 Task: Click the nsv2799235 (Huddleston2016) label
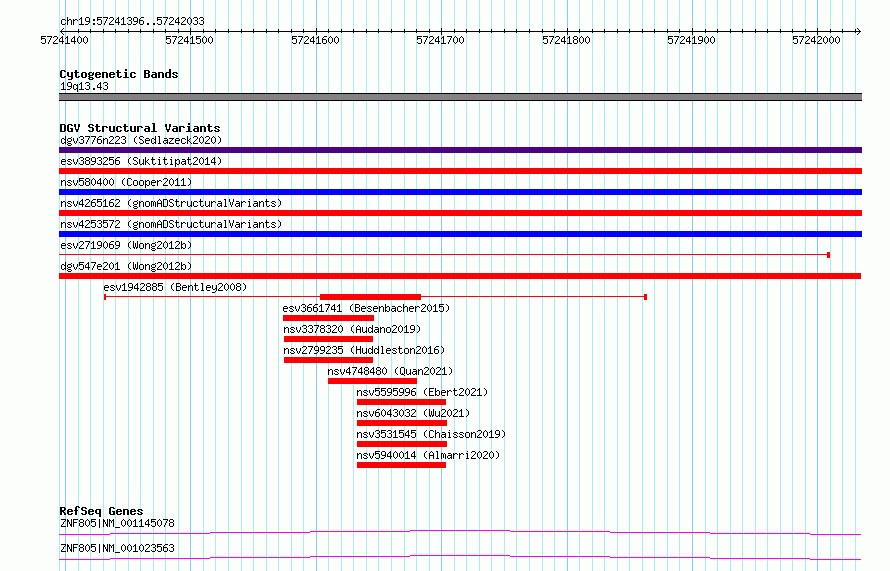[364, 350]
